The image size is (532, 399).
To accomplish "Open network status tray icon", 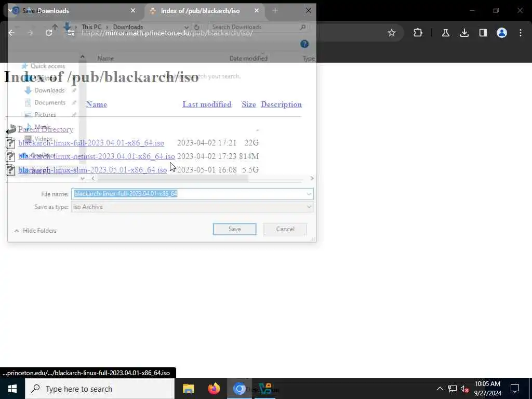I will tap(452, 389).
